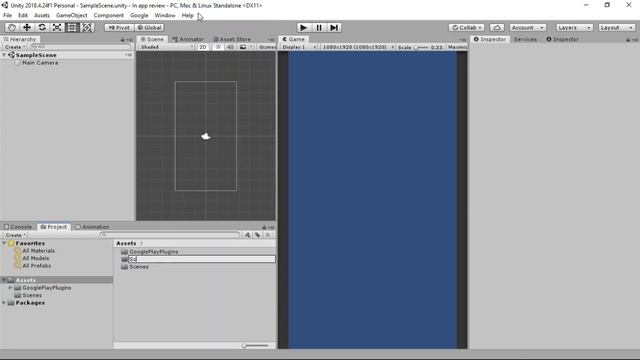Click the Project panel search field
This screenshot has width=640, height=360.
169,235
